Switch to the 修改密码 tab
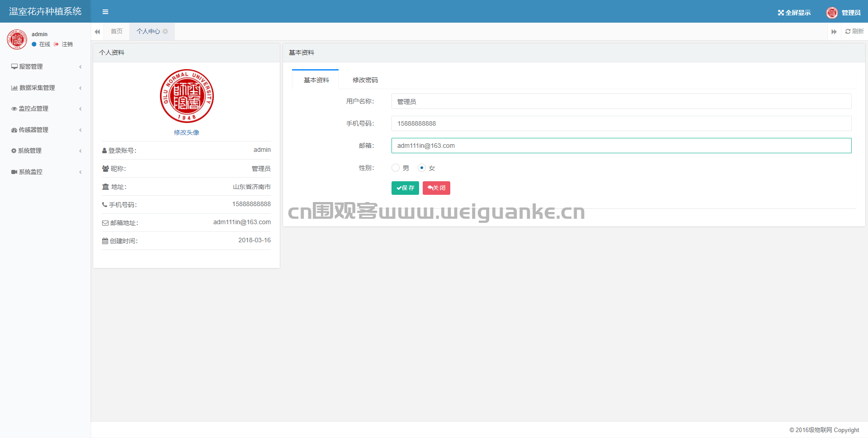This screenshot has width=868, height=438. [365, 80]
